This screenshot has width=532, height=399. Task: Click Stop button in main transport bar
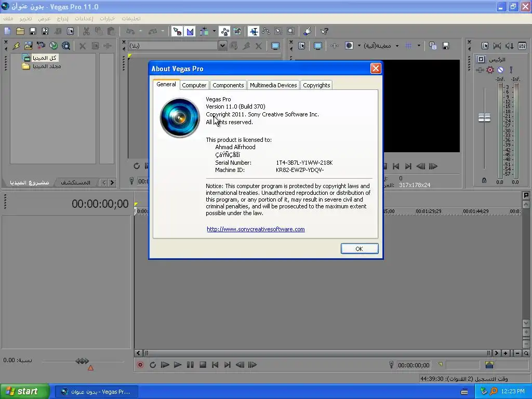tap(203, 365)
